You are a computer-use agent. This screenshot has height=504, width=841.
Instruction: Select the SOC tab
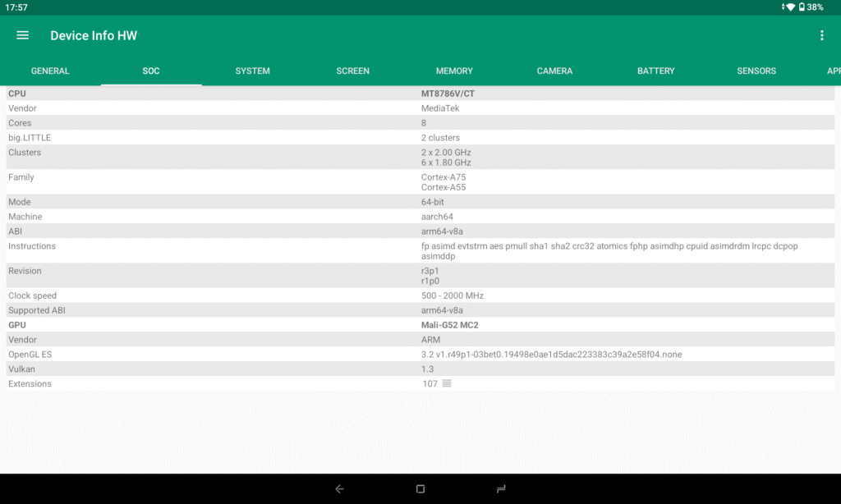click(x=151, y=71)
